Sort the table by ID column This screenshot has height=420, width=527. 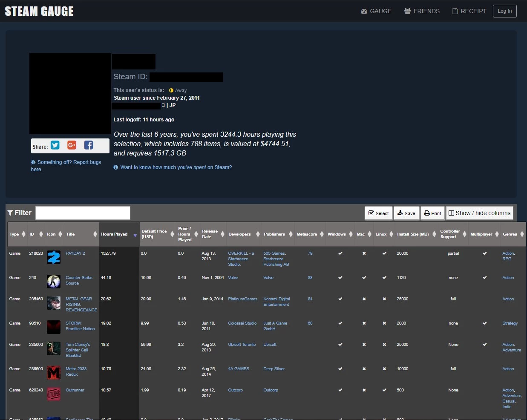point(36,234)
